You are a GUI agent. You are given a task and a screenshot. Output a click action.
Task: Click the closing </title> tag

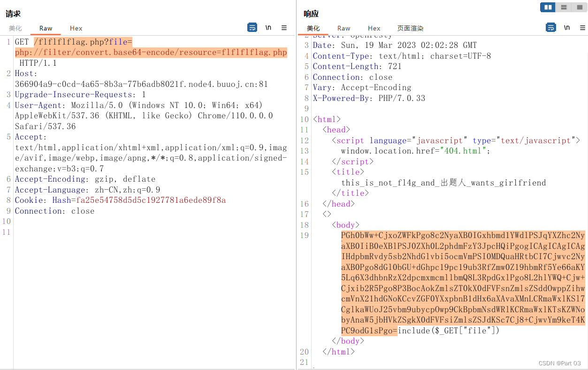coord(350,193)
